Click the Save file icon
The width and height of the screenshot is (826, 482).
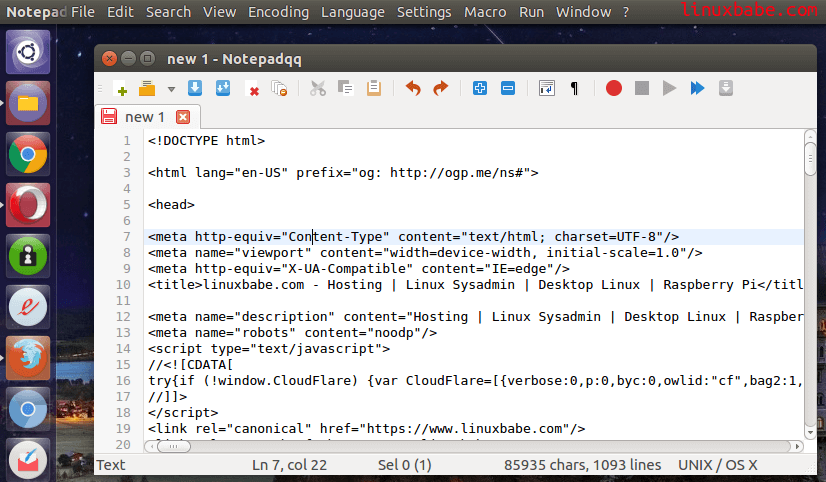(195, 89)
